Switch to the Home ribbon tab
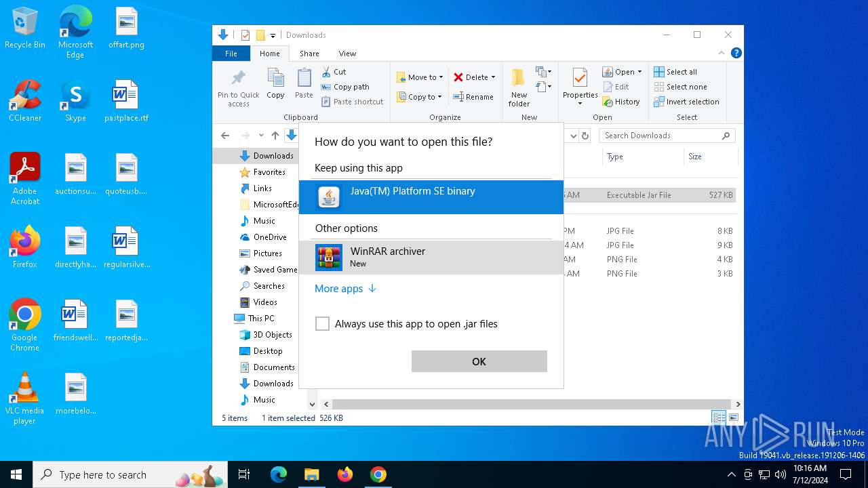 [269, 54]
